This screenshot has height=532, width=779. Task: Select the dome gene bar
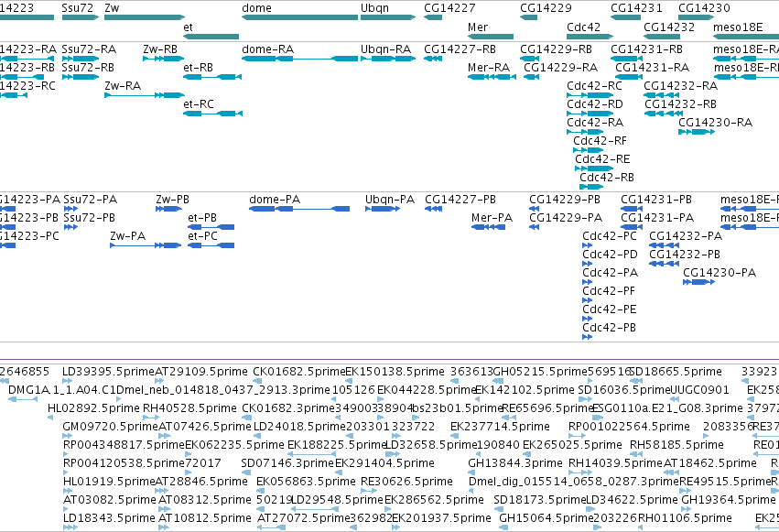pos(299,17)
